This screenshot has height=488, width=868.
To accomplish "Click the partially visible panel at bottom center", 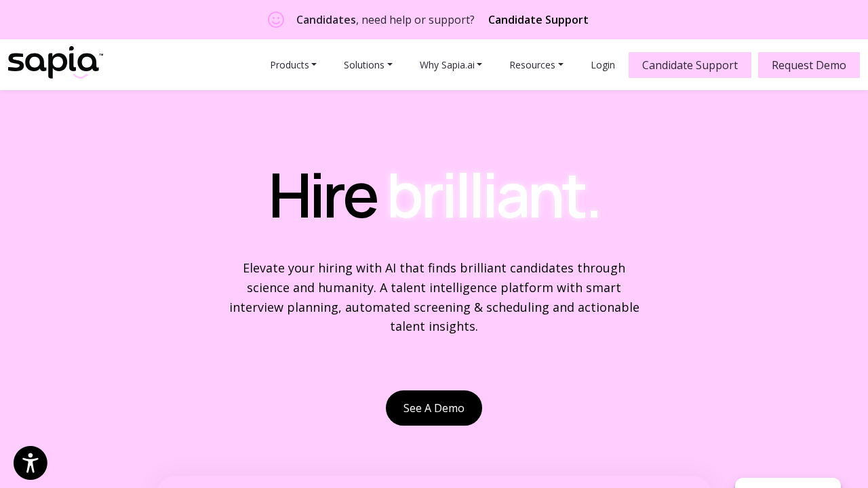I will (x=434, y=482).
